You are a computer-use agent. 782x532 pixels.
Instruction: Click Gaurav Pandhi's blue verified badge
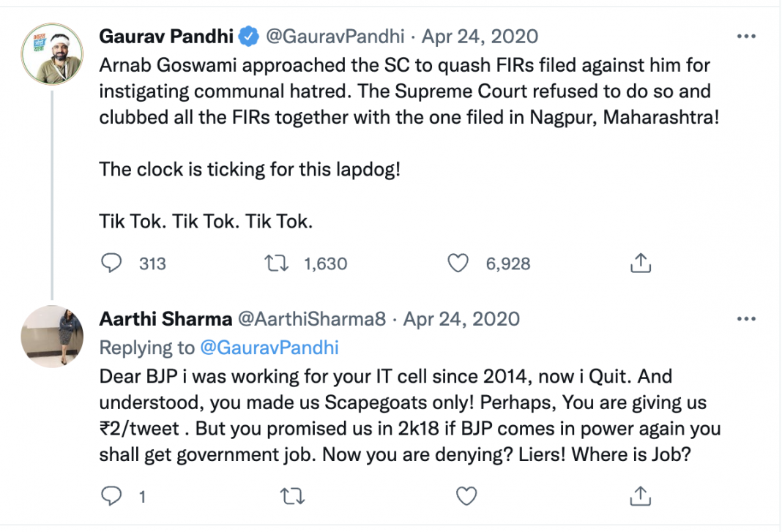250,36
